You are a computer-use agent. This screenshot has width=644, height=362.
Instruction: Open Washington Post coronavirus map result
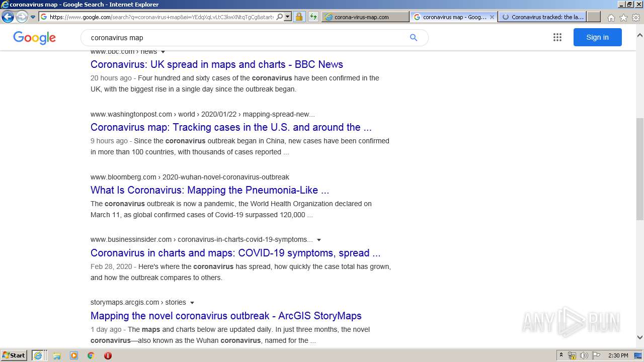pyautogui.click(x=231, y=127)
